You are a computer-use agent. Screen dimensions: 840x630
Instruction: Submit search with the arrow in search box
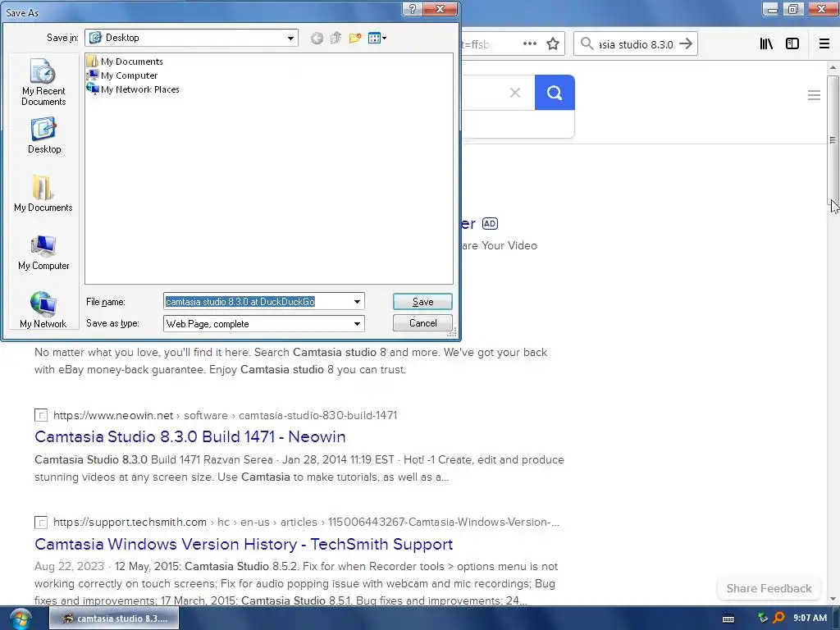686,44
